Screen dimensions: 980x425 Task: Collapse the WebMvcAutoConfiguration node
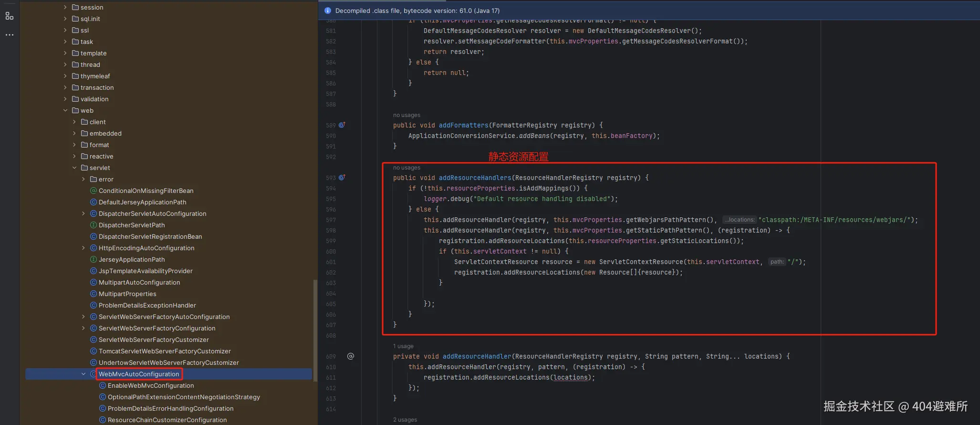(x=83, y=374)
